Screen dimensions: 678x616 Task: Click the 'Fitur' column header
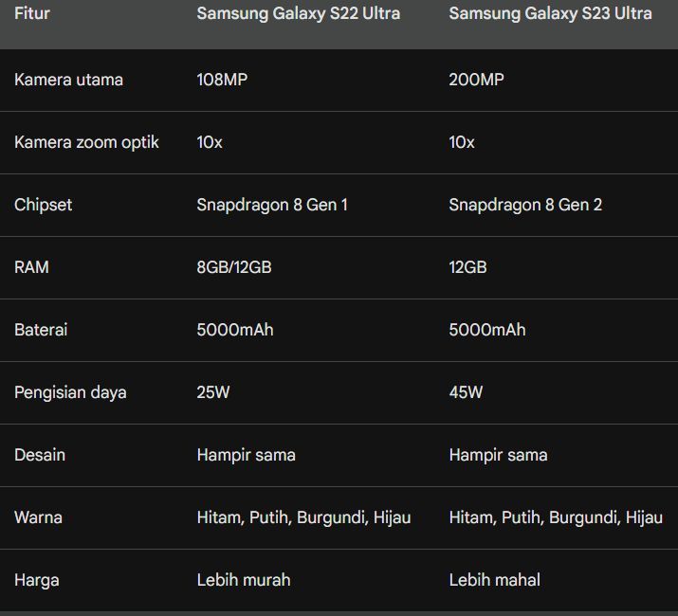pyautogui.click(x=32, y=13)
